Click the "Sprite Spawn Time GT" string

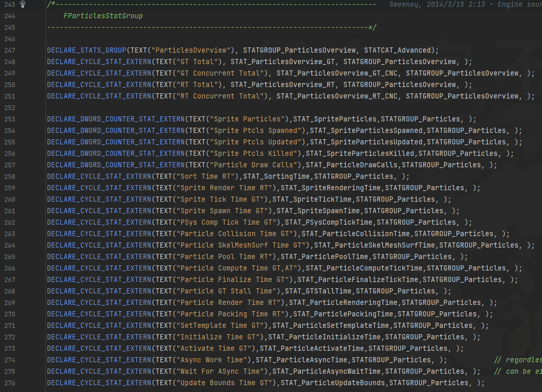pyautogui.click(x=223, y=211)
